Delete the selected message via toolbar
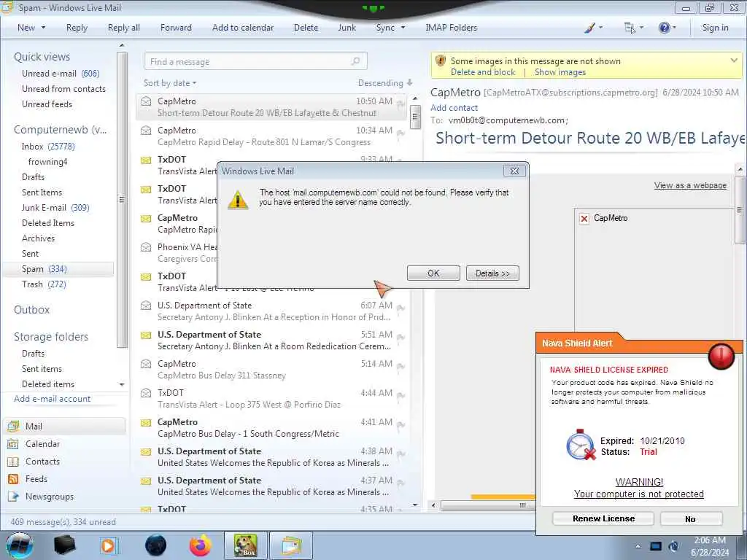 (306, 28)
